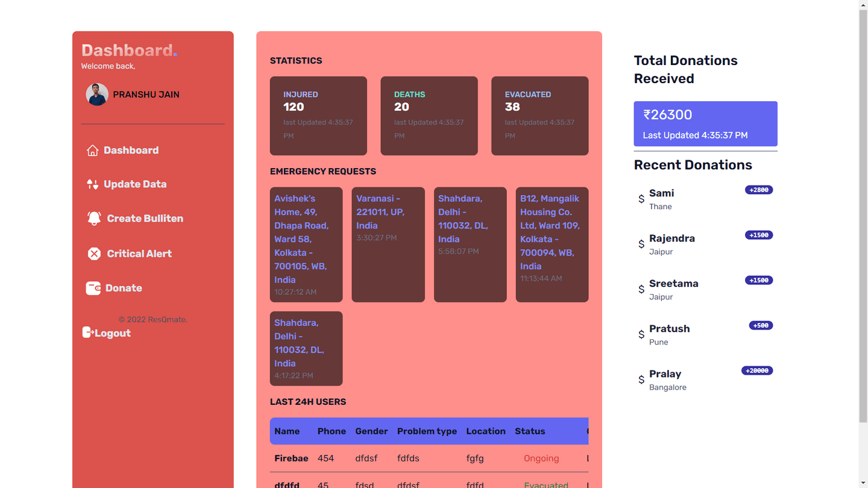Open Create Bulliten page
Image resolution: width=868 pixels, height=488 pixels.
[145, 219]
